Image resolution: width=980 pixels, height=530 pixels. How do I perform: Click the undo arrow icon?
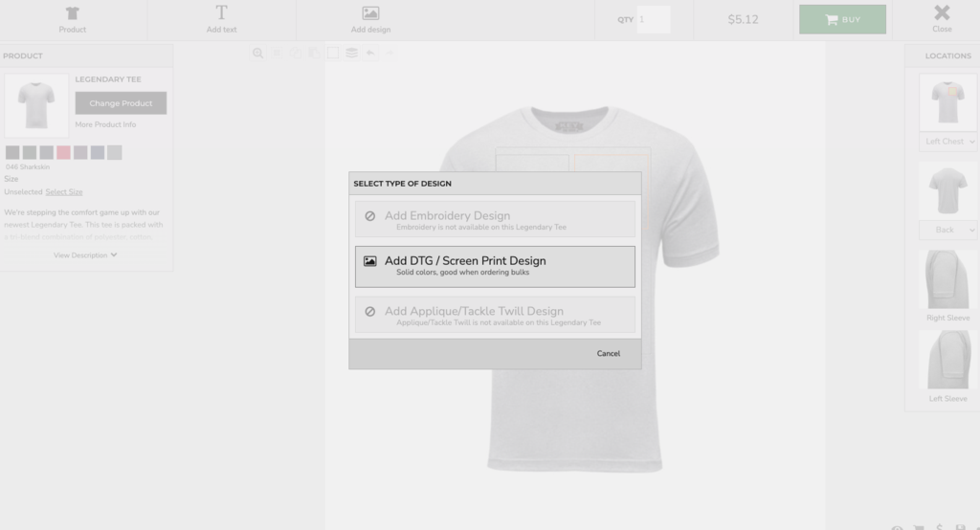[370, 54]
